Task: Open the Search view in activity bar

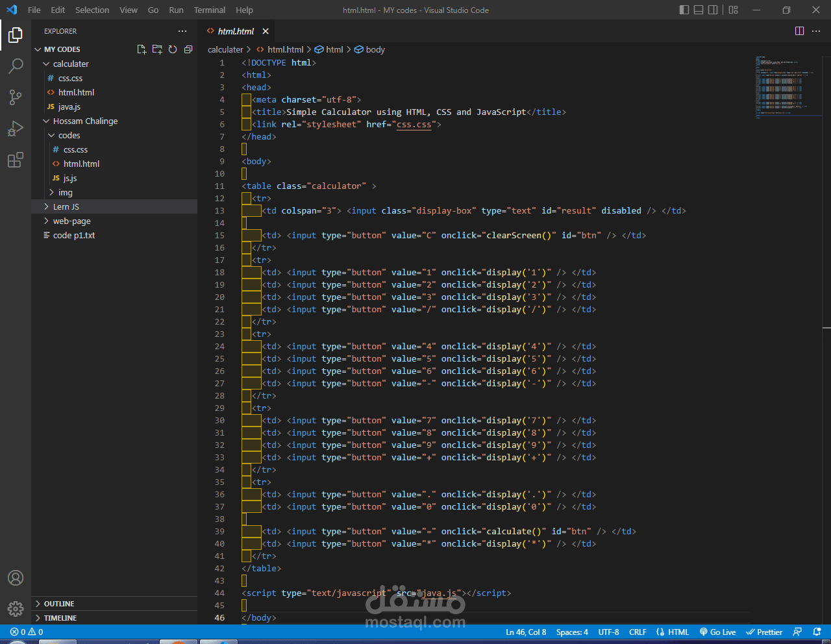Action: (x=16, y=66)
